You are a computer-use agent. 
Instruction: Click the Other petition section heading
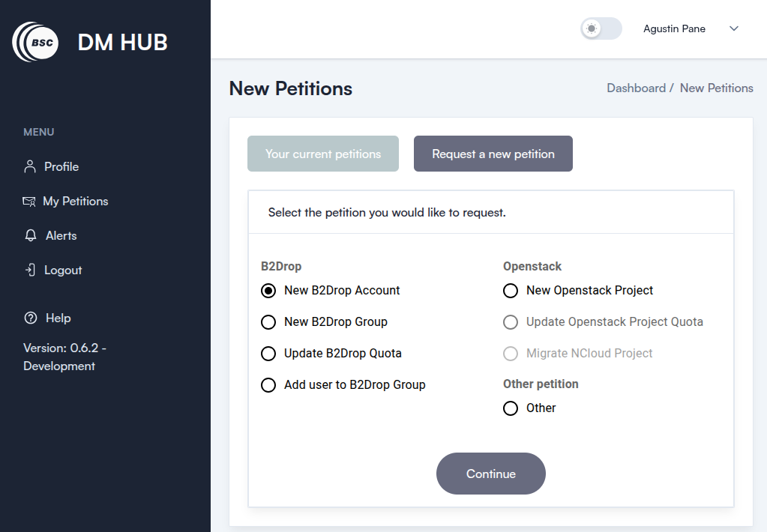coord(541,384)
